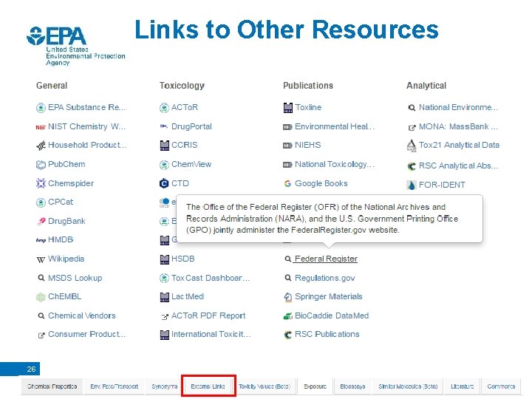Screen dimensions: 532x399
Task: Open the DrugPortal link
Action: pos(191,126)
